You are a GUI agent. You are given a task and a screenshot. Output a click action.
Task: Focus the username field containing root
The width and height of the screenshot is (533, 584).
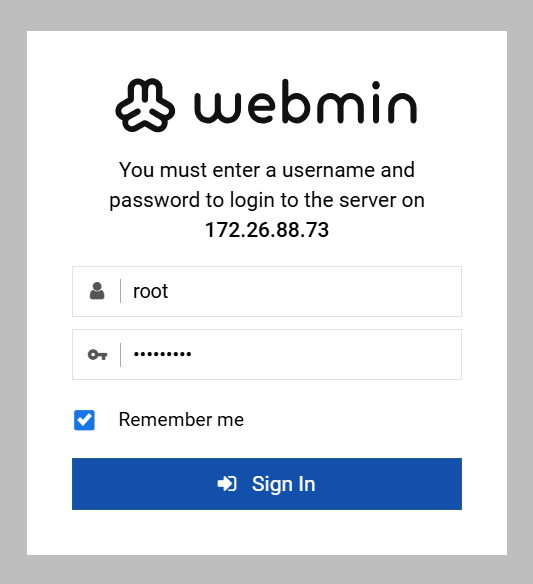point(267,291)
